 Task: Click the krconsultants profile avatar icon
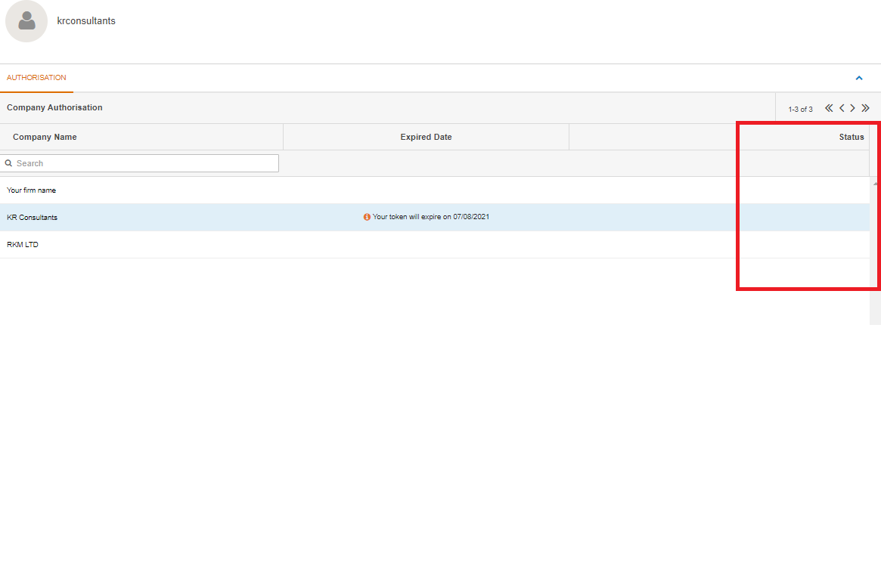26,20
